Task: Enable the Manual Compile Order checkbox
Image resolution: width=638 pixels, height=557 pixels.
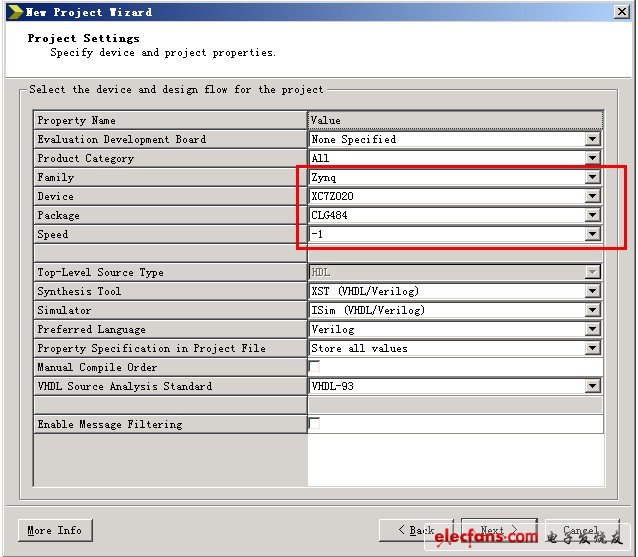Action: coord(315,367)
